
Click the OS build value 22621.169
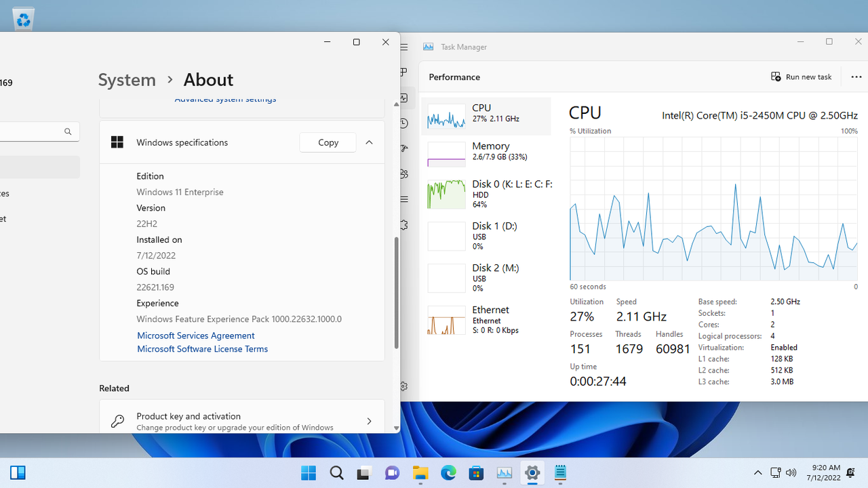tap(155, 287)
